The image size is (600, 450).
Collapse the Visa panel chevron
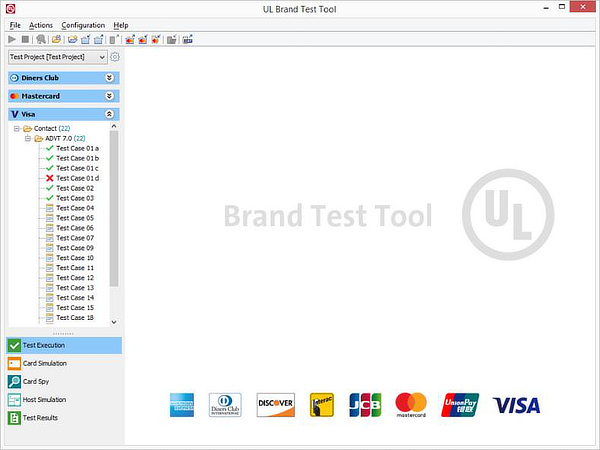pos(109,114)
